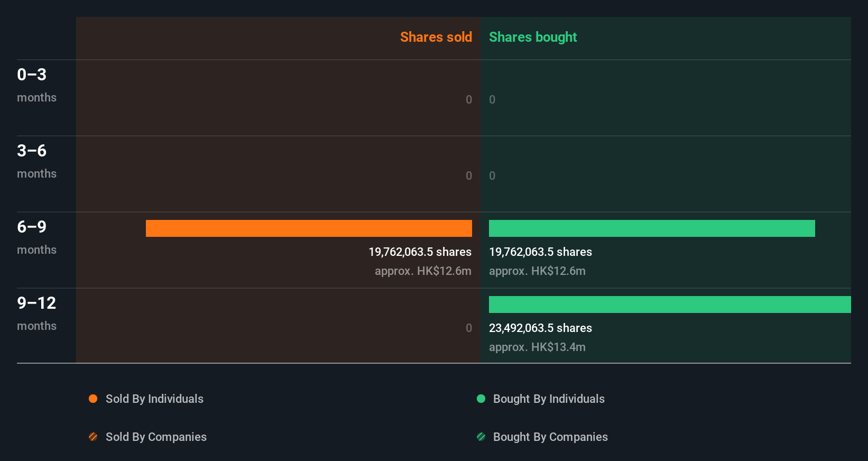Click the bought zero value in 3–6 months row
The image size is (868, 461).
pyautogui.click(x=492, y=176)
